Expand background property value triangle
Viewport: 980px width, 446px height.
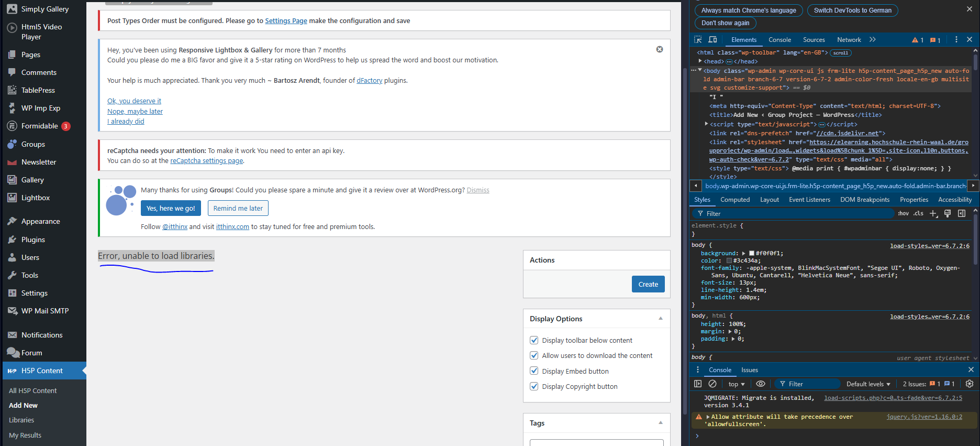(x=743, y=254)
